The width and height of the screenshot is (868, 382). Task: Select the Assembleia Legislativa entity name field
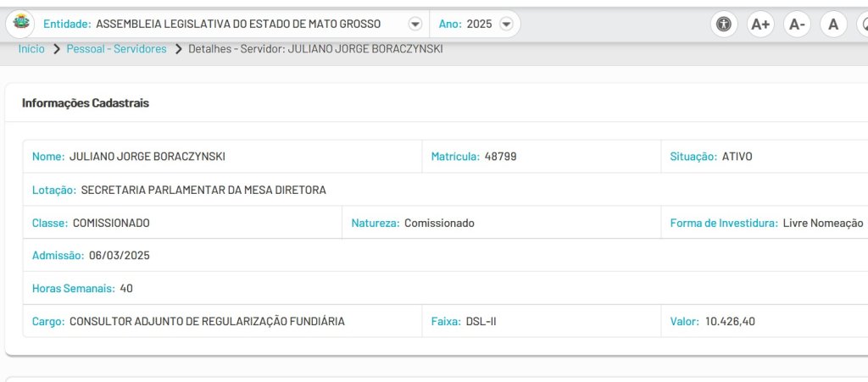[238, 24]
